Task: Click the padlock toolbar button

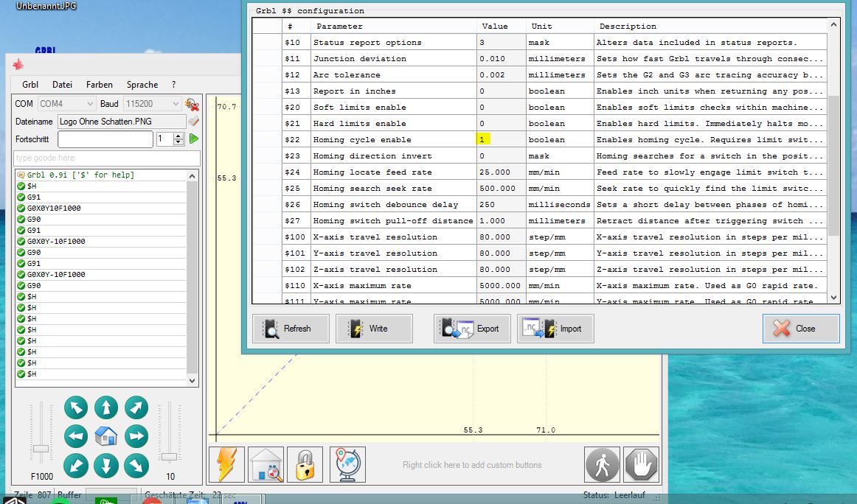Action: click(305, 465)
